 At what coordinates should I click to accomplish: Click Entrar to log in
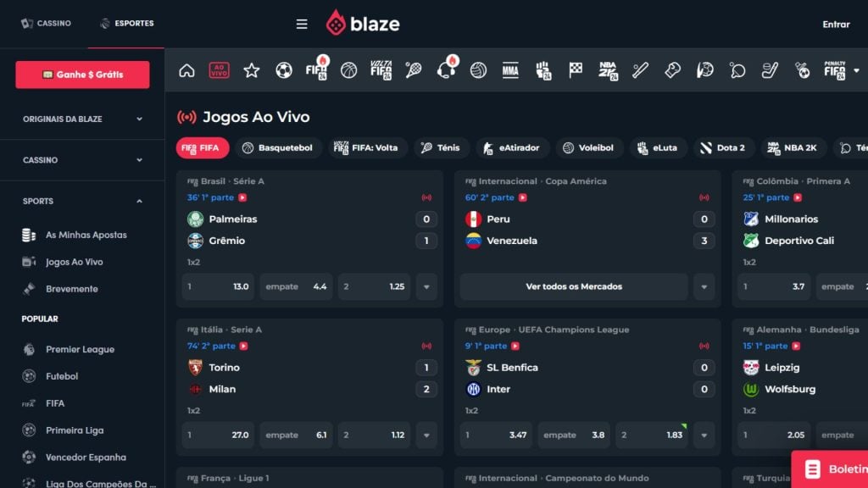coord(836,25)
